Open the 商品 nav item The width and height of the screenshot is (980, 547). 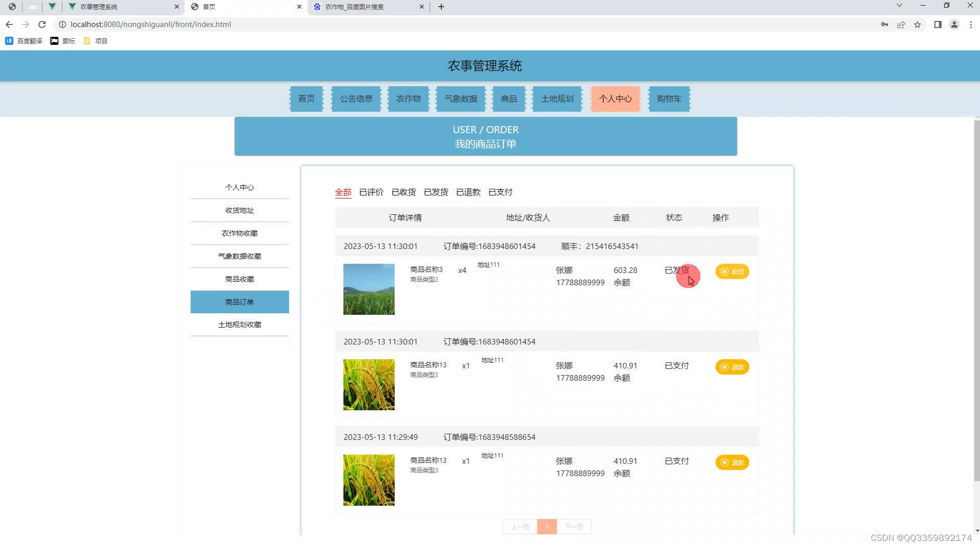(509, 98)
